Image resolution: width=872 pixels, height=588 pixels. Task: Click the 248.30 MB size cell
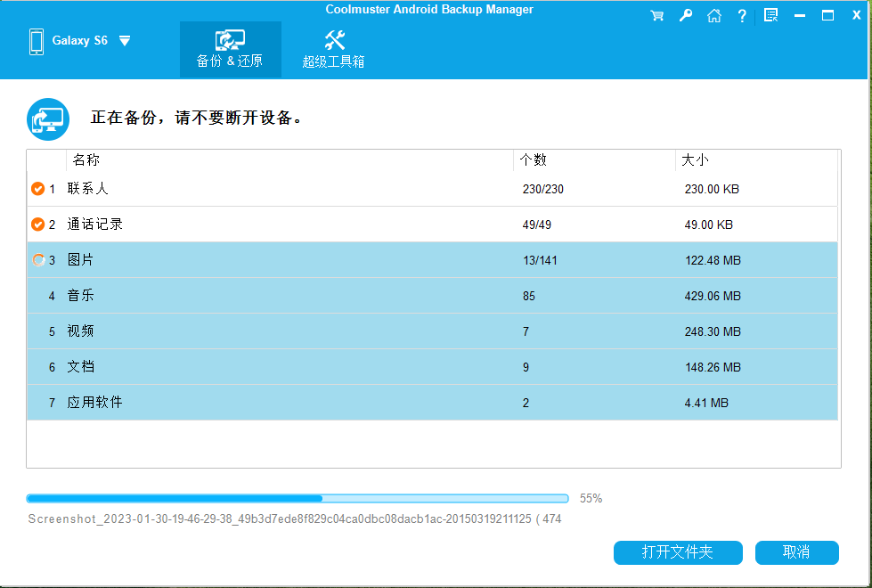click(x=713, y=331)
